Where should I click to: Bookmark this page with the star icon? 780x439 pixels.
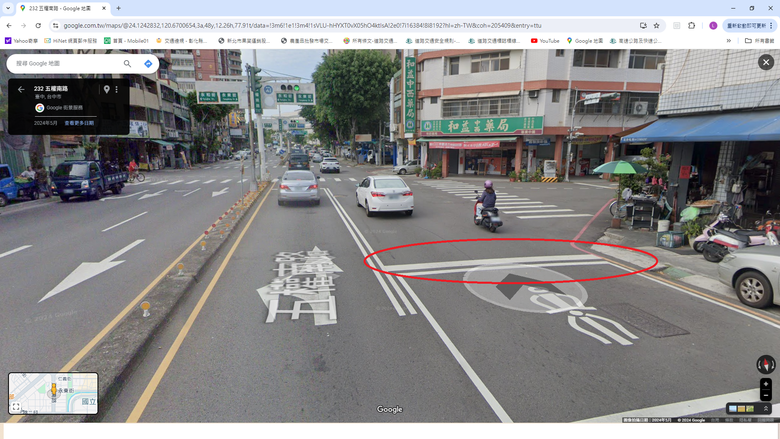pyautogui.click(x=656, y=25)
